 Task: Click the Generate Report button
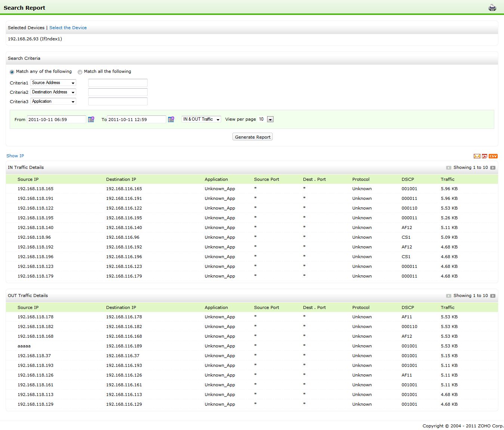[253, 137]
